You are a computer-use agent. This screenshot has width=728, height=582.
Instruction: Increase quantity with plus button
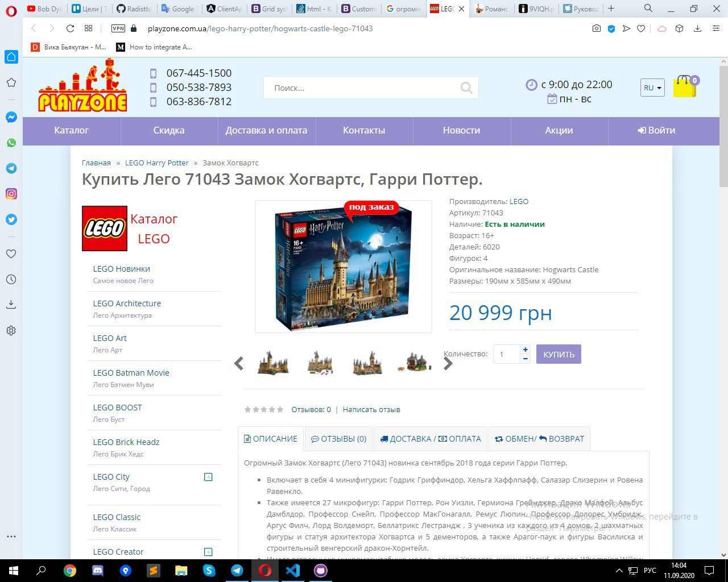[x=526, y=350]
